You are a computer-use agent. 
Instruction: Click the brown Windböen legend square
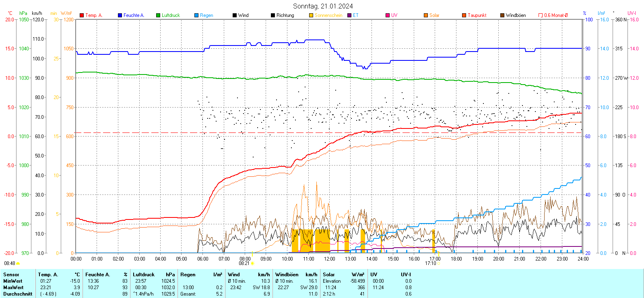(x=502, y=15)
